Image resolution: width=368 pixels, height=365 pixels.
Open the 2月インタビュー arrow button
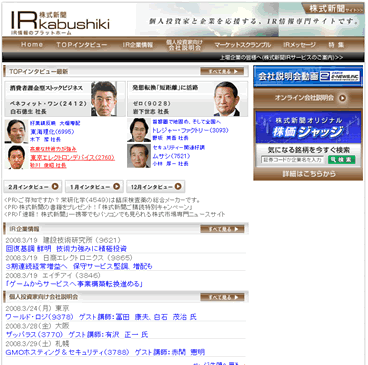33,187
